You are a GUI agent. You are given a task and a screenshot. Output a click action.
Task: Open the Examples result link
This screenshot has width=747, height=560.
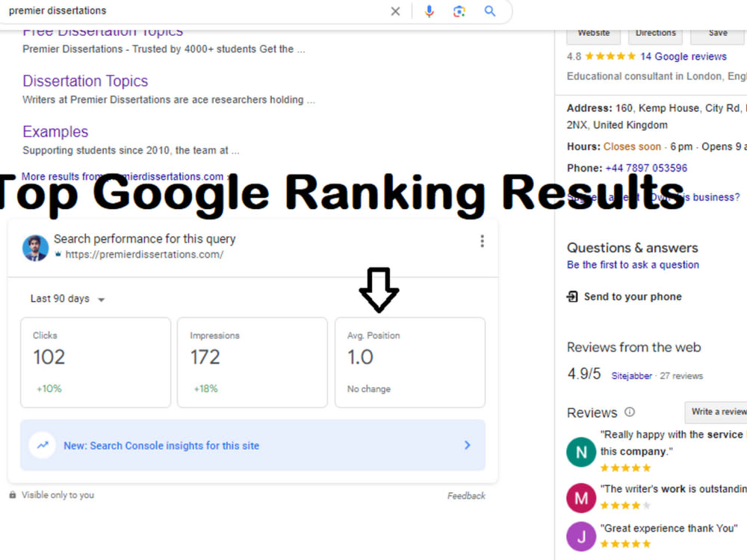[55, 131]
